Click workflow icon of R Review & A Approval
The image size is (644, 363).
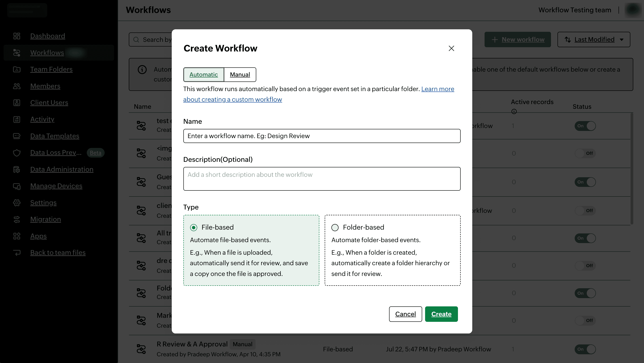(141, 349)
